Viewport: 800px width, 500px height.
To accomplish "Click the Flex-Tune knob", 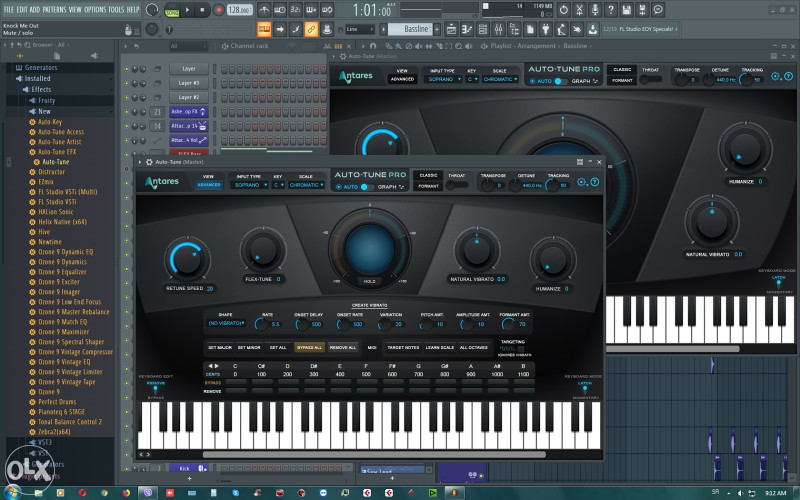I will (x=263, y=251).
